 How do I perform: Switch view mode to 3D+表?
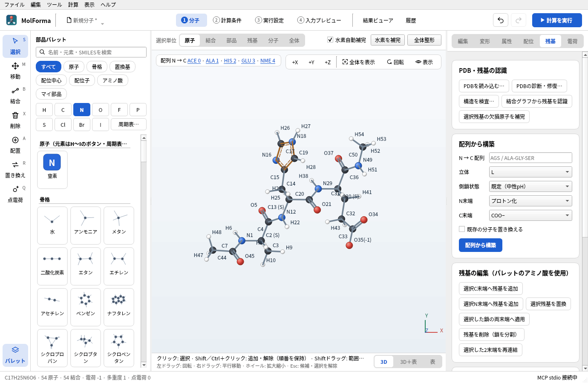pyautogui.click(x=408, y=362)
